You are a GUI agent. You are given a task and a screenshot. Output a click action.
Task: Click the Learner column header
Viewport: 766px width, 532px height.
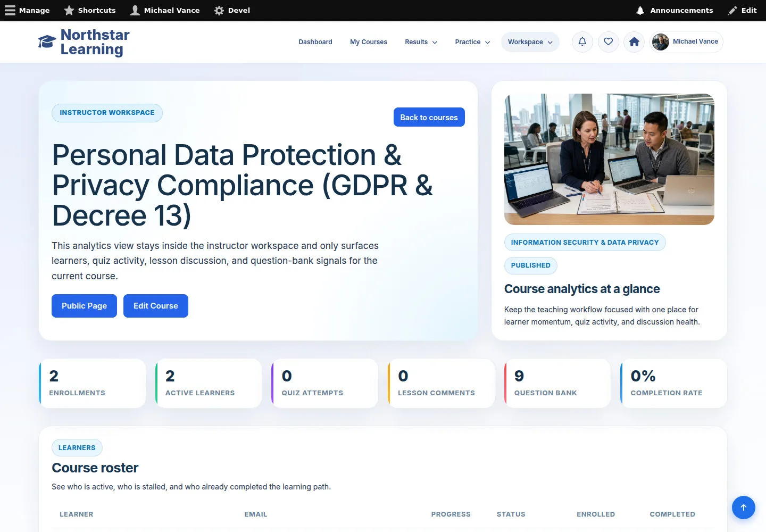click(x=76, y=514)
